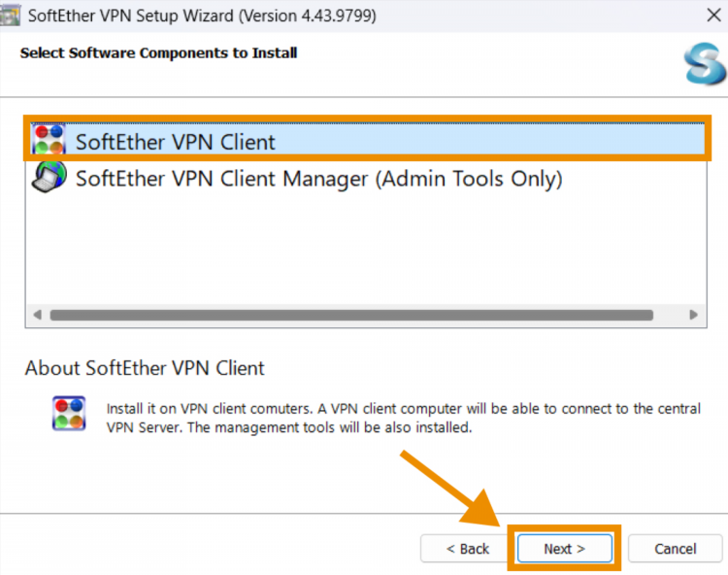The height and width of the screenshot is (575, 728).
Task: Click the SoftEther S logo
Action: (x=705, y=64)
